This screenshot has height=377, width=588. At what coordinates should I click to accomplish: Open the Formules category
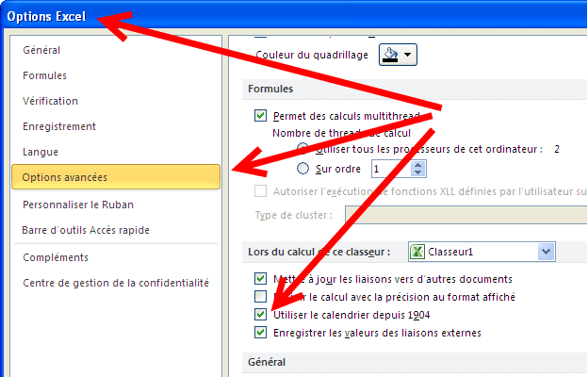44,75
